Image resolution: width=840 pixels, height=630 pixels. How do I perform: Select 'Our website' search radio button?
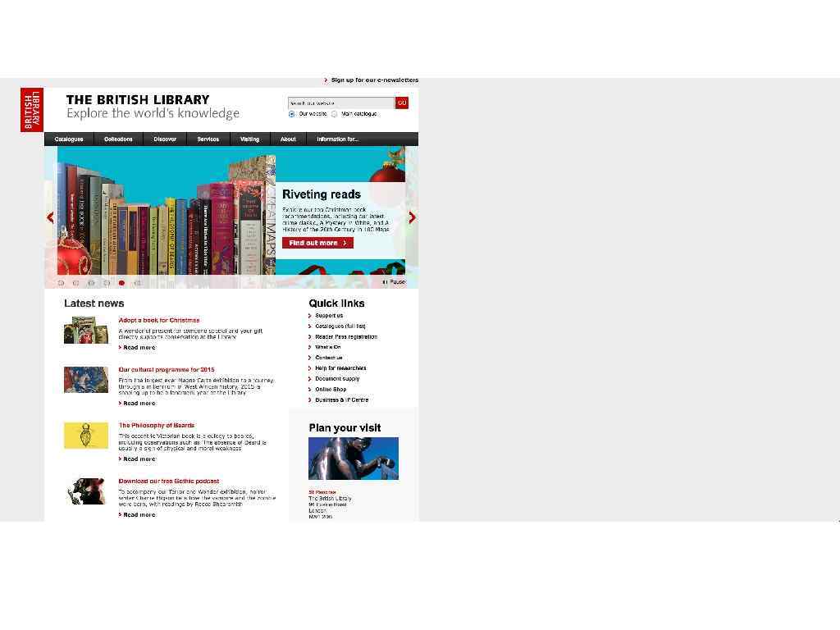[x=292, y=114]
